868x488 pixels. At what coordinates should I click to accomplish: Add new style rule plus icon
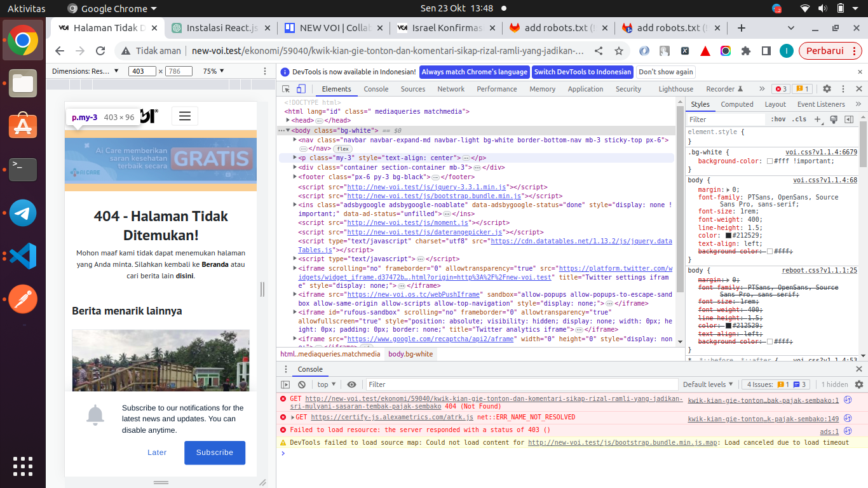pos(818,119)
